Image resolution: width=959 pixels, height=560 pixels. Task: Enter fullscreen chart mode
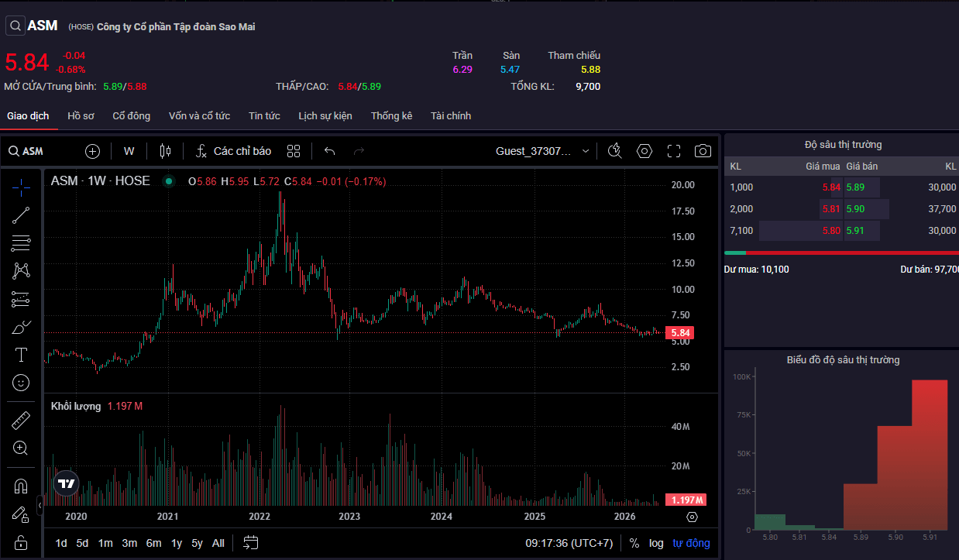click(x=674, y=151)
